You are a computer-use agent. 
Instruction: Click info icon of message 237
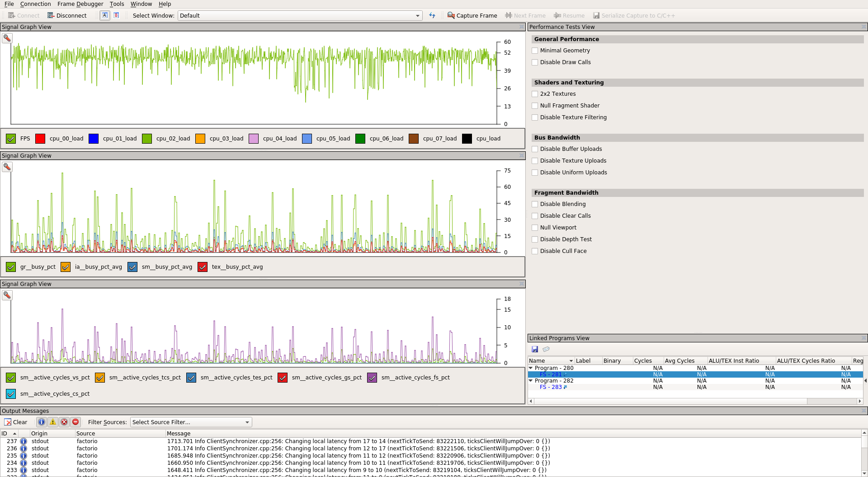pyautogui.click(x=24, y=441)
